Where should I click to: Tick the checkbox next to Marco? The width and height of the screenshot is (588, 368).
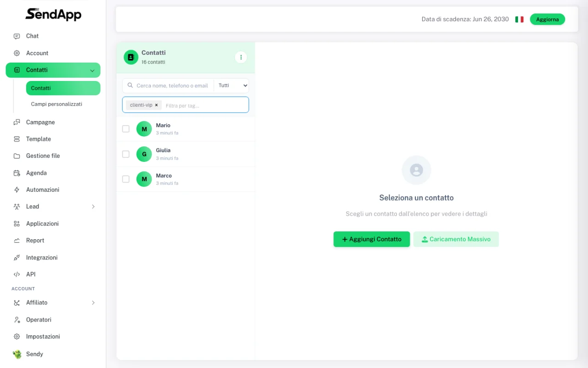pyautogui.click(x=126, y=179)
